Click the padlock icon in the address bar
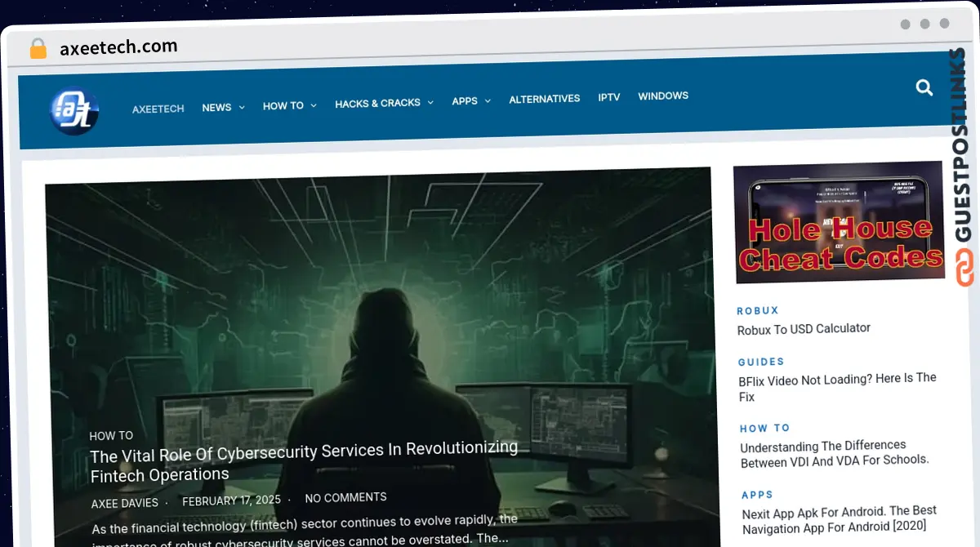Screen dimensions: 980x547 coord(38,47)
